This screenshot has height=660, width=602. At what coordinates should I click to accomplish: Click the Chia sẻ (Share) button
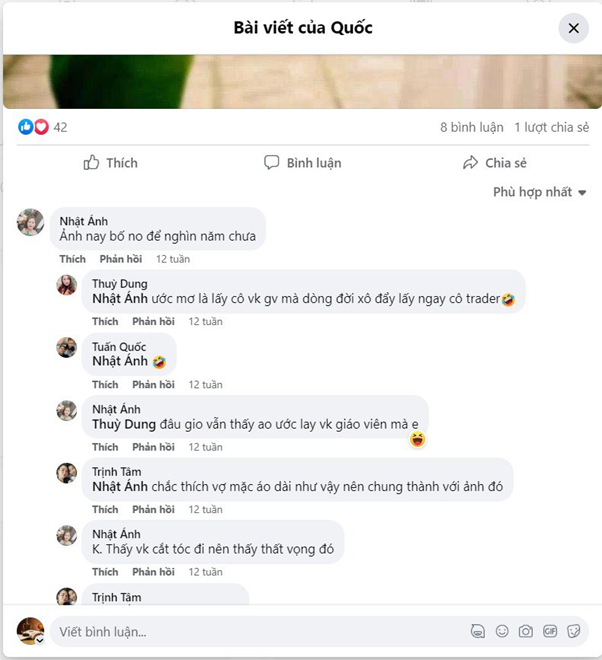(494, 163)
